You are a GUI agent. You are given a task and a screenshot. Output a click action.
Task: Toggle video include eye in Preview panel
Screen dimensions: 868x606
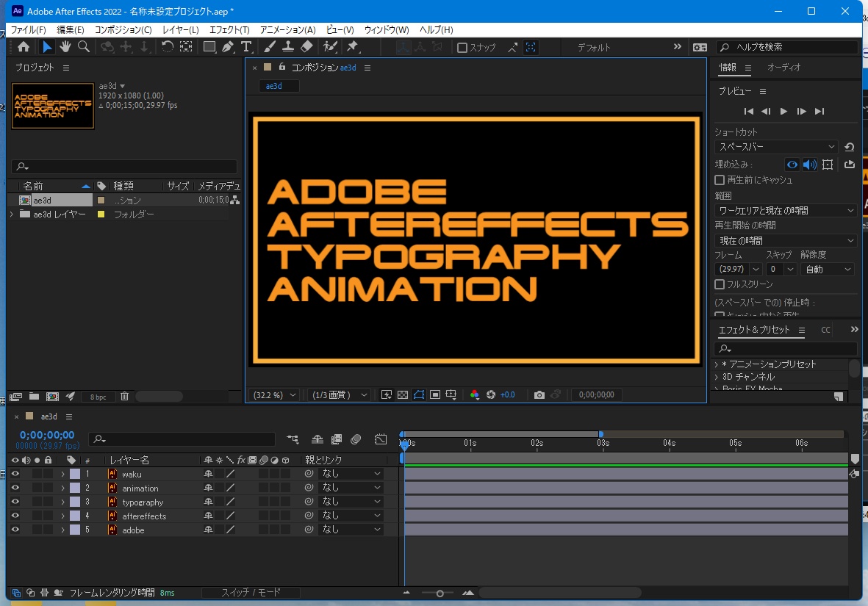(792, 165)
